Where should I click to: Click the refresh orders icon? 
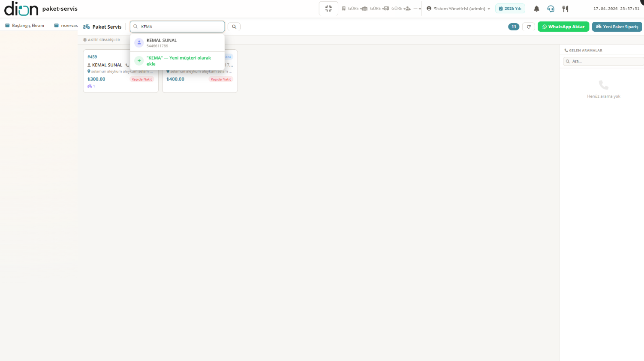tap(529, 27)
